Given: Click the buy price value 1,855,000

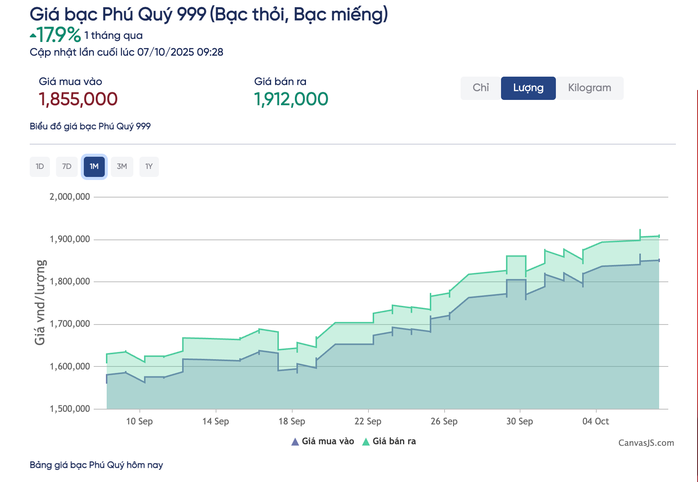Looking at the screenshot, I should [78, 99].
